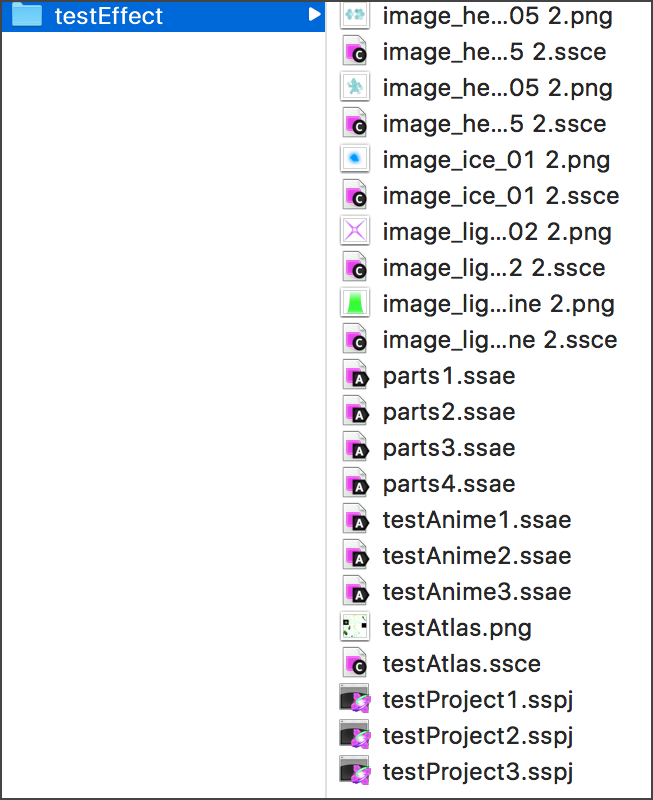Screen dimensions: 653x800
Task: Select the image_ice_01 2.ssce icon
Action: (355, 196)
